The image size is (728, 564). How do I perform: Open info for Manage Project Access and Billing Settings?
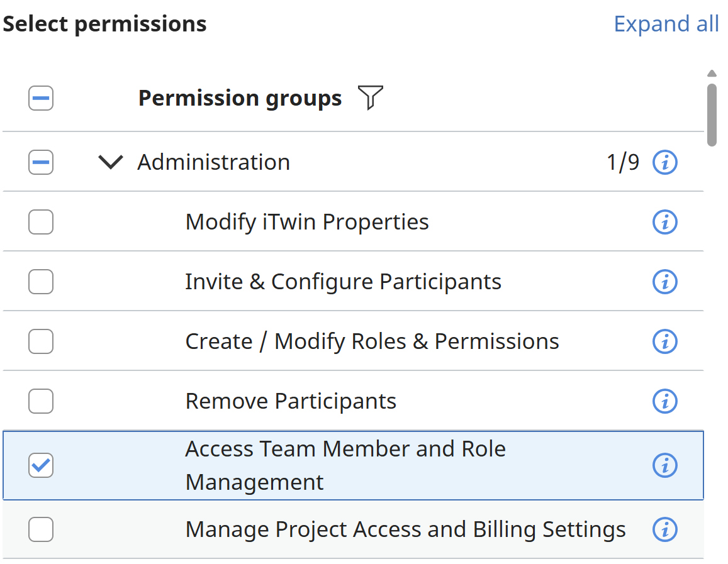tap(664, 529)
